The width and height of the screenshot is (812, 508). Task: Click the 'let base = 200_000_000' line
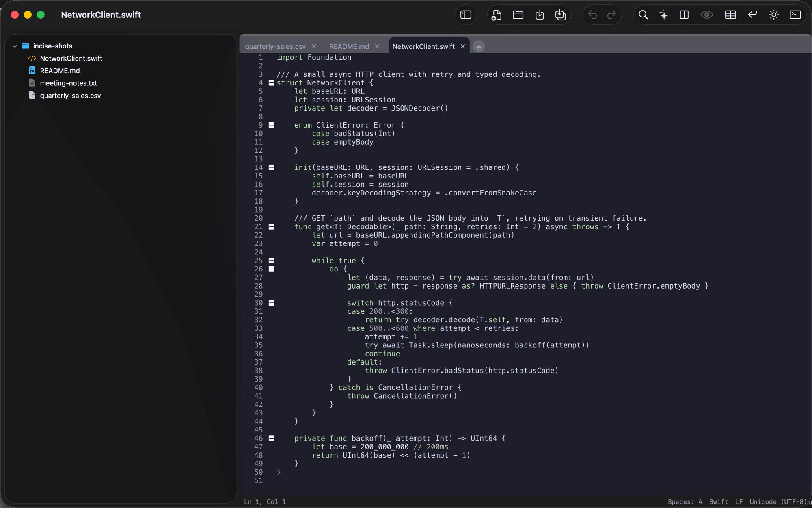(380, 447)
